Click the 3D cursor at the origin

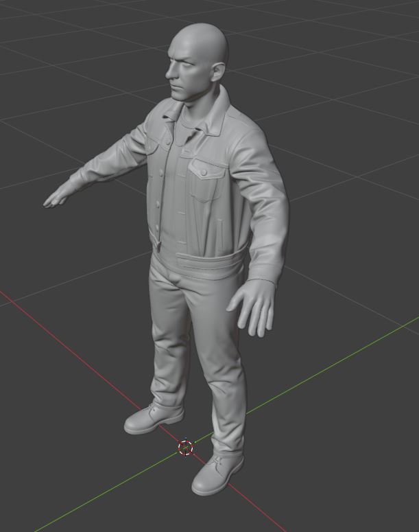185,448
